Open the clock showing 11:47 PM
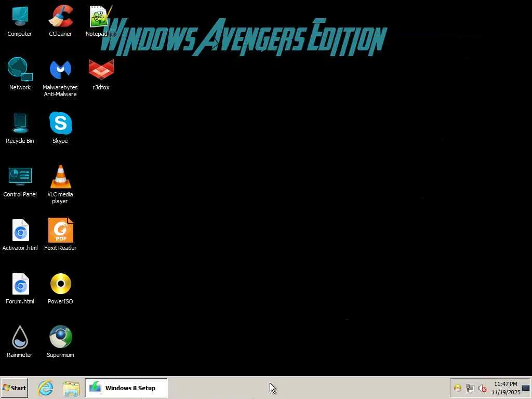This screenshot has height=399, width=532. pyautogui.click(x=506, y=388)
